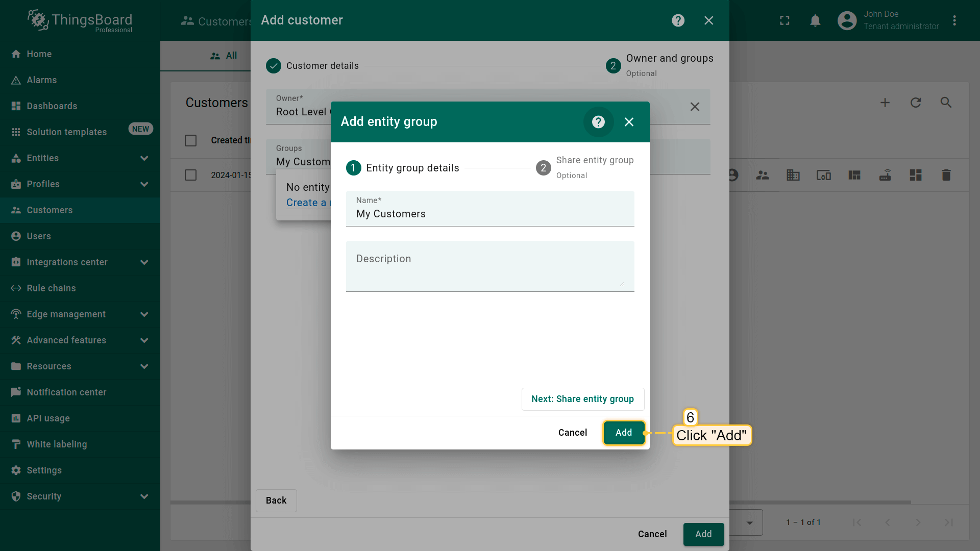This screenshot has height=551, width=980.
Task: Open the three-dot menu in the header
Action: tap(955, 20)
